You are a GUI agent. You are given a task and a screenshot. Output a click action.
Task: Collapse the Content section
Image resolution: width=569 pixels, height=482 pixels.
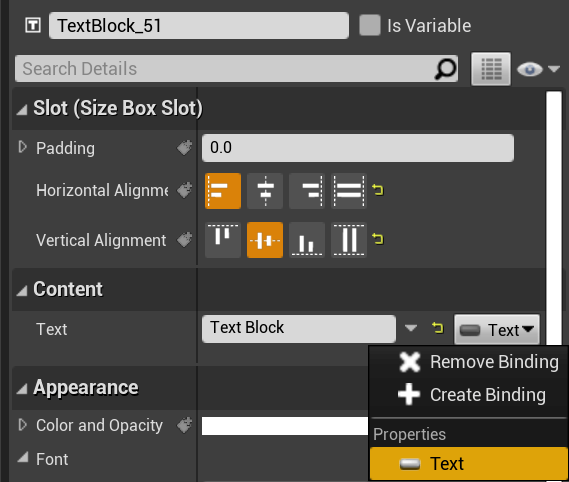[22, 290]
